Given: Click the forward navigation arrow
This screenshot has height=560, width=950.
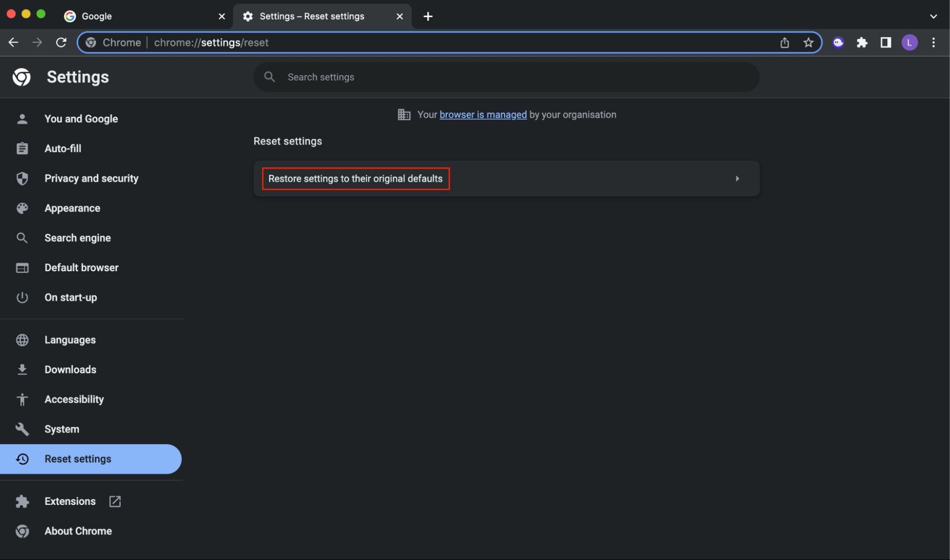Looking at the screenshot, I should tap(37, 42).
